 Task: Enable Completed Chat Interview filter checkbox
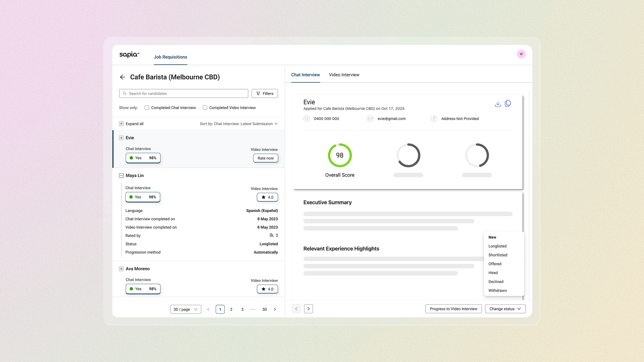[147, 108]
